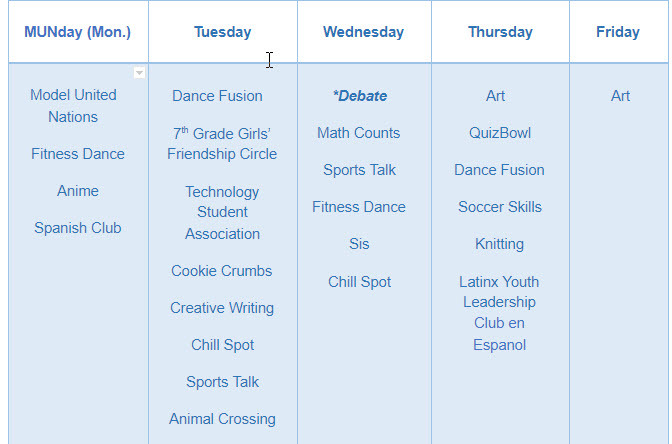The height and width of the screenshot is (444, 672).
Task: Click the Sis link under Wednesday
Action: pyautogui.click(x=359, y=244)
